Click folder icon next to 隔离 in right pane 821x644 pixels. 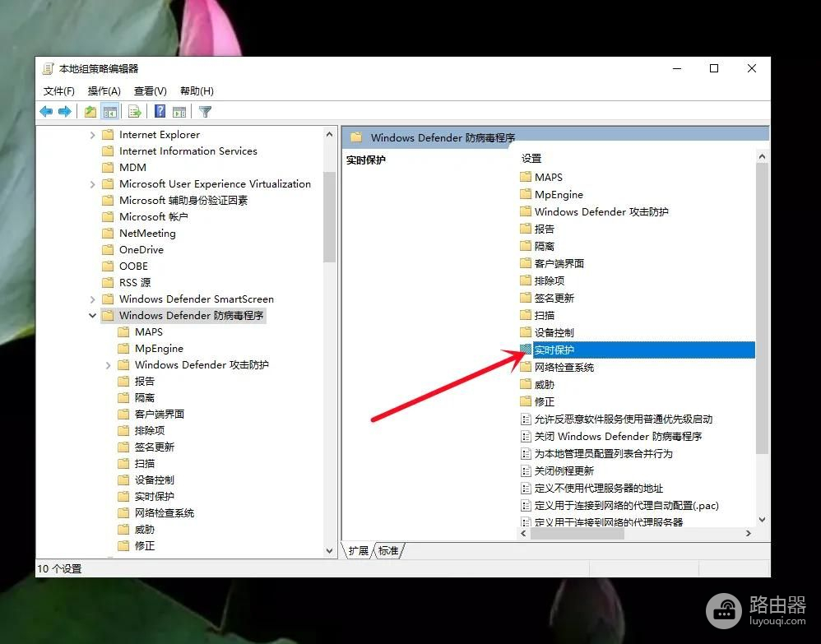(x=526, y=246)
